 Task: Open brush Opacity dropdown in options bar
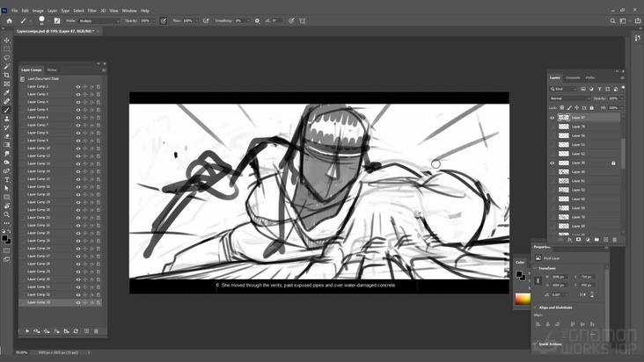[x=154, y=20]
